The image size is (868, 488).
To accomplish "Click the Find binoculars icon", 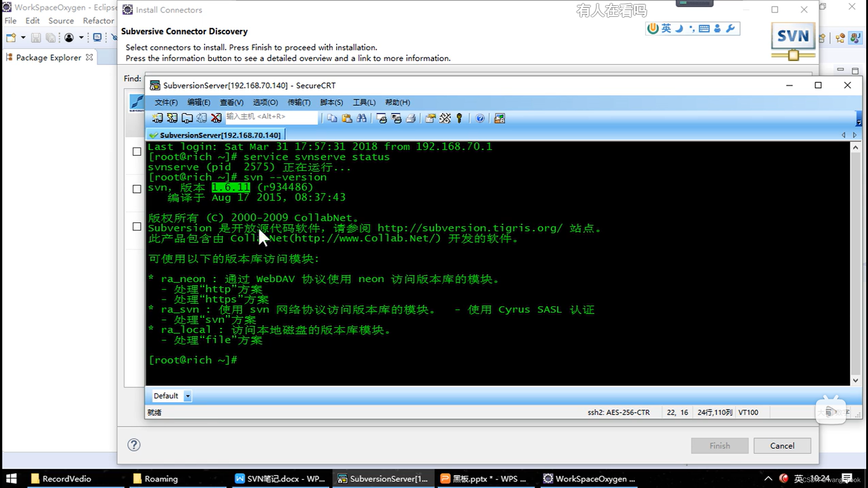I will click(362, 118).
